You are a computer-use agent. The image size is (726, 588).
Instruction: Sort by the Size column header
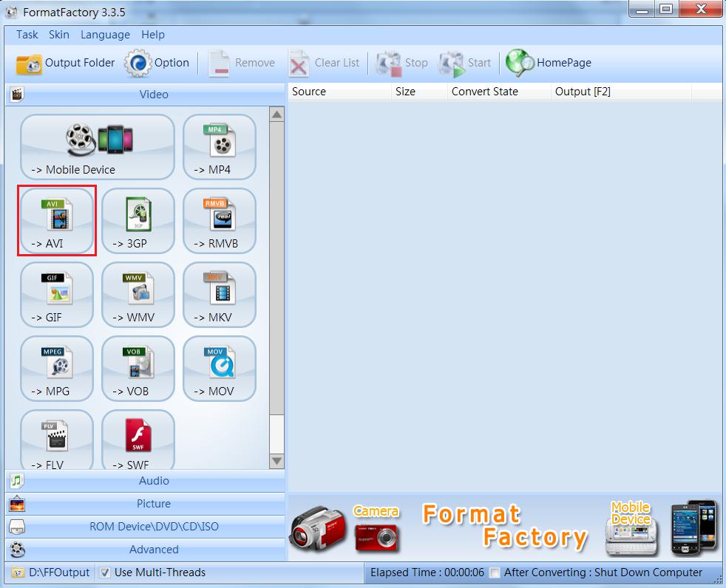(x=419, y=92)
